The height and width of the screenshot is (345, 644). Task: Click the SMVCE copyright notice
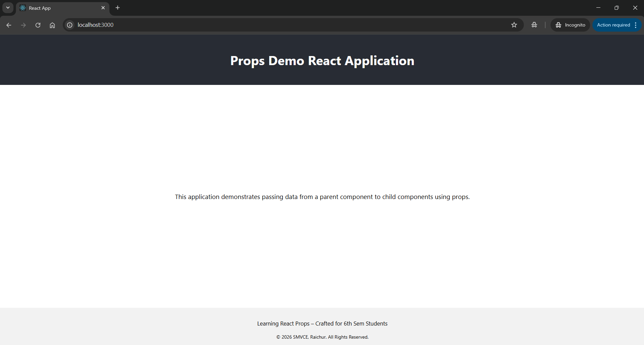322,337
